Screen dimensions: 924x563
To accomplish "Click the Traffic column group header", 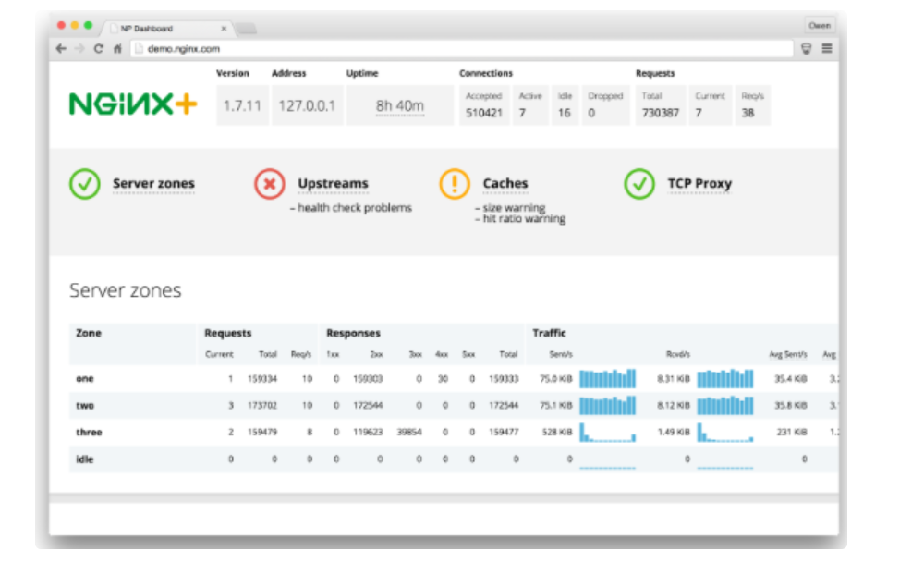I will click(x=549, y=333).
